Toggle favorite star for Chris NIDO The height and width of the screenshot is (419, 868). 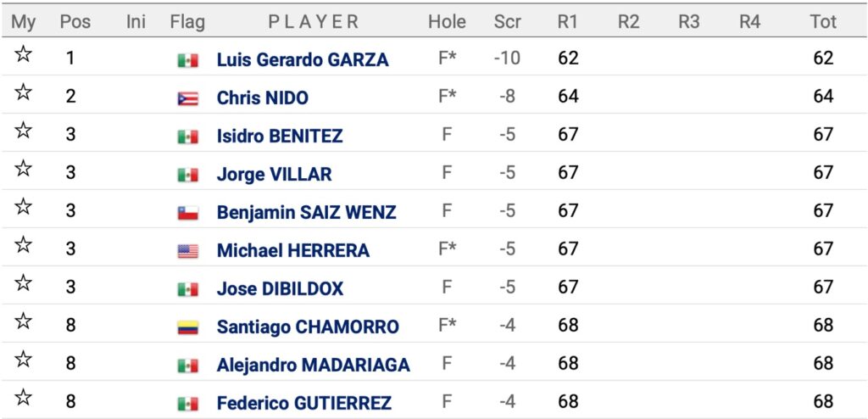point(23,92)
